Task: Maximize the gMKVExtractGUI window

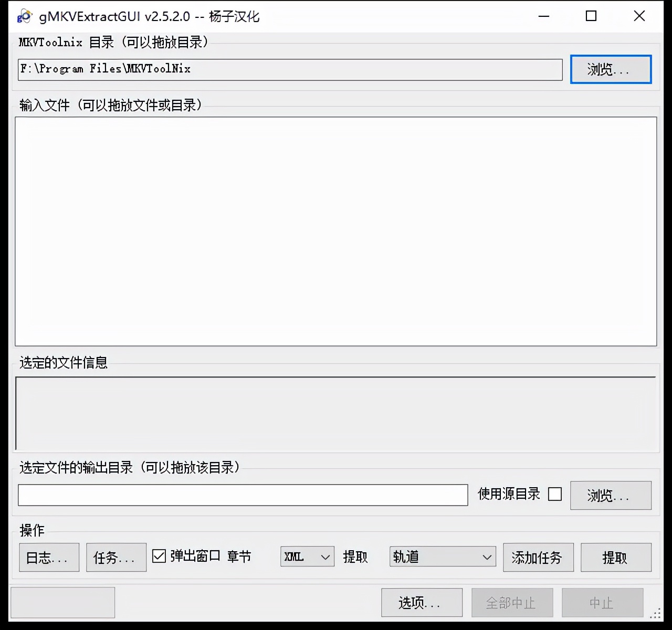Action: point(591,16)
